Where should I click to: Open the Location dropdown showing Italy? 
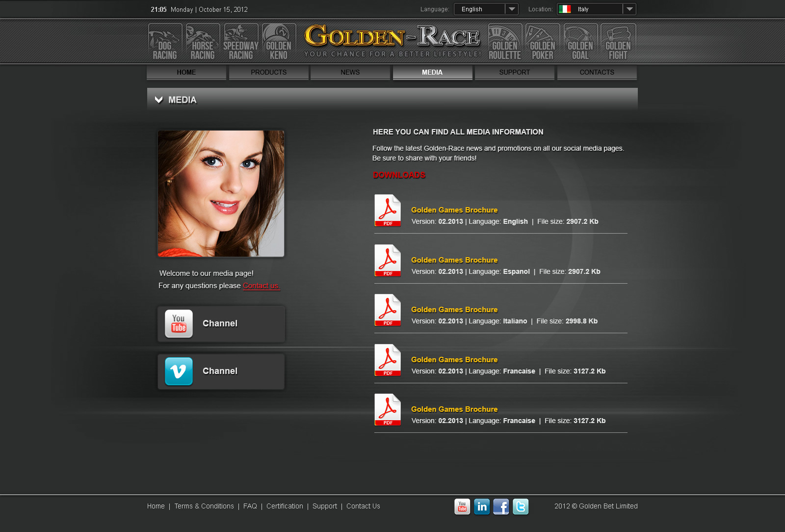[597, 9]
